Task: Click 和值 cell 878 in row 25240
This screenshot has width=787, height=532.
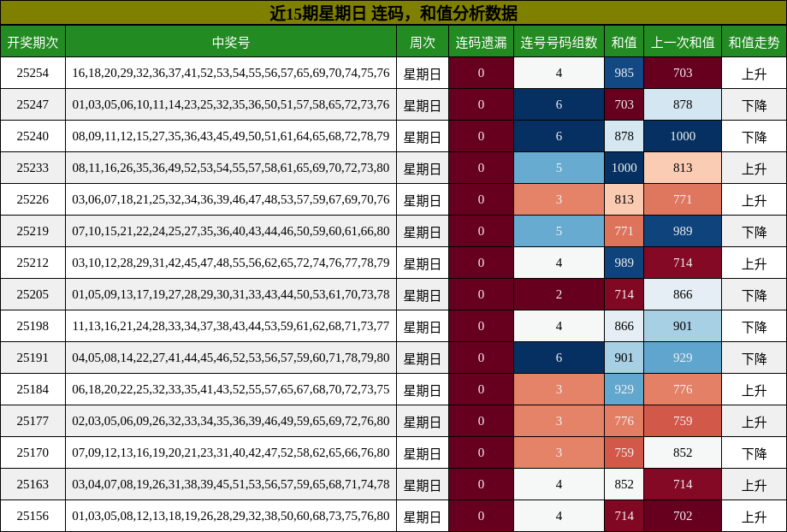Action: click(624, 136)
